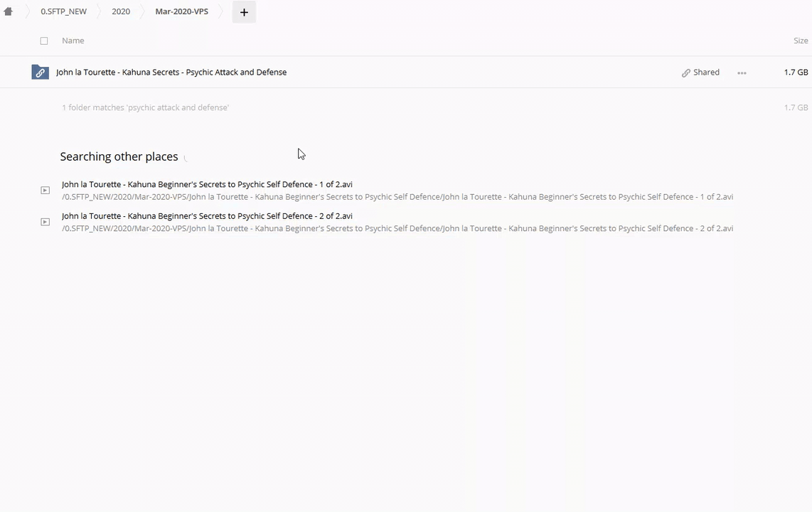Sort the list by the Size column
The height and width of the screenshot is (512, 812).
800,41
